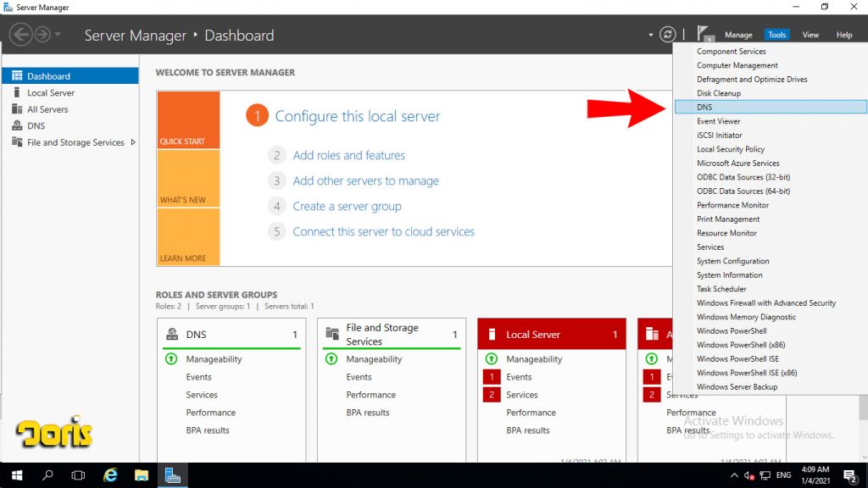This screenshot has width=868, height=488.
Task: Refresh the Server Manager dashboard
Action: (x=668, y=34)
